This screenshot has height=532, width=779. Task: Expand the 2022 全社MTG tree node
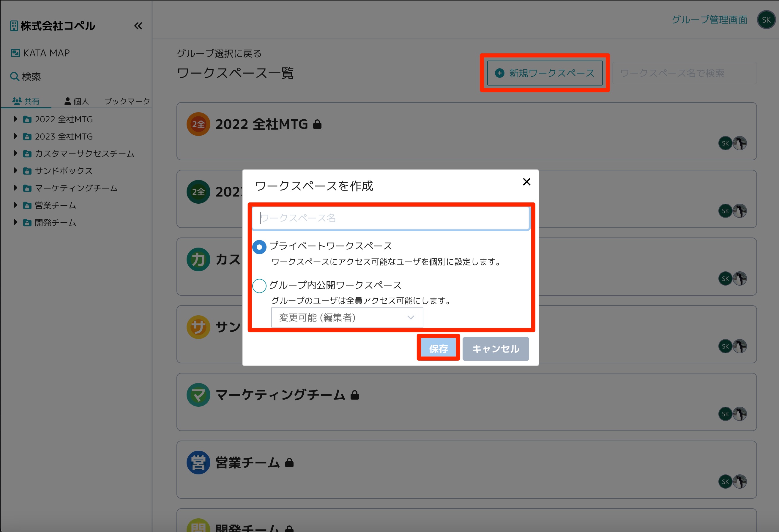click(x=15, y=119)
